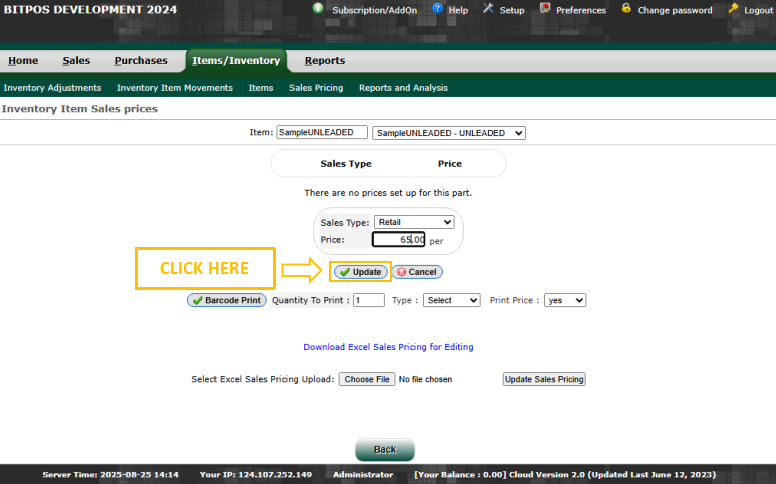Click the Subscription/AddOn green icon

tap(318, 9)
